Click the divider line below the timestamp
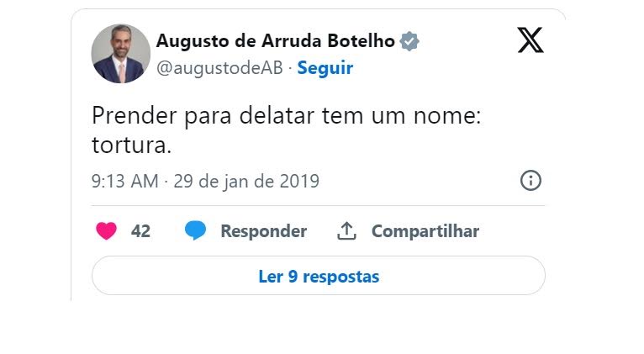The image size is (644, 354). [x=318, y=205]
